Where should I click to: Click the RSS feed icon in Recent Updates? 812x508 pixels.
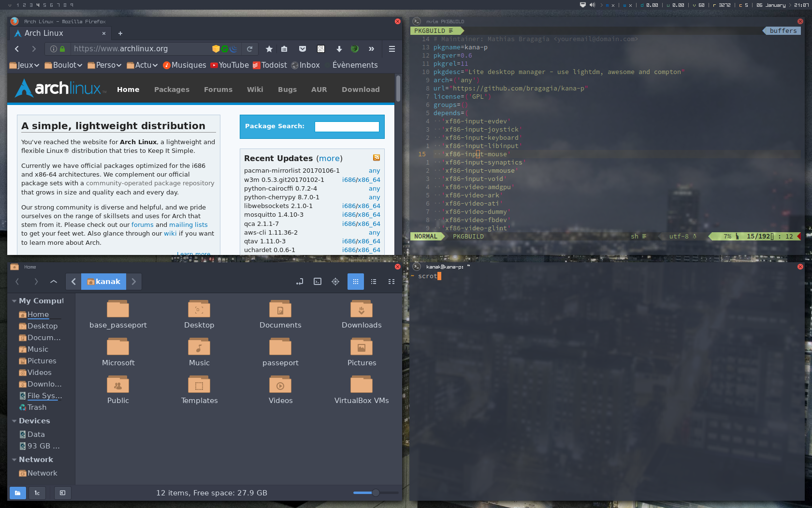[x=377, y=158]
